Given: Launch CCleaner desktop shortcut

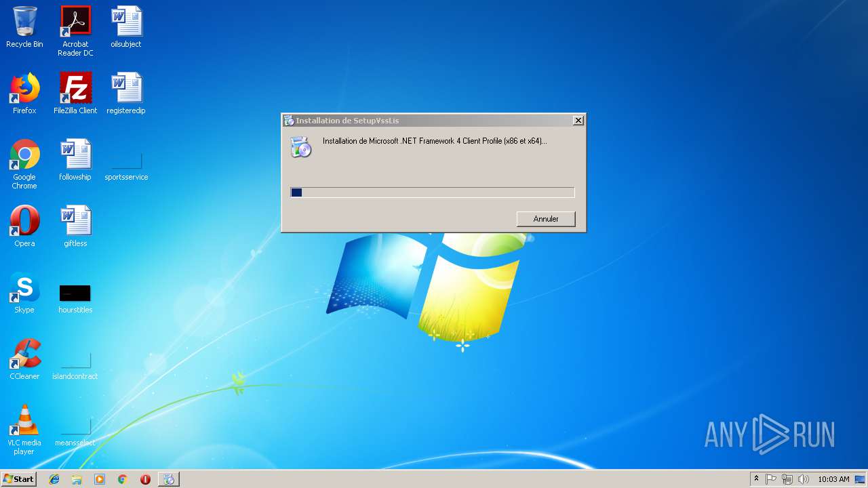Looking at the screenshot, I should tap(24, 359).
